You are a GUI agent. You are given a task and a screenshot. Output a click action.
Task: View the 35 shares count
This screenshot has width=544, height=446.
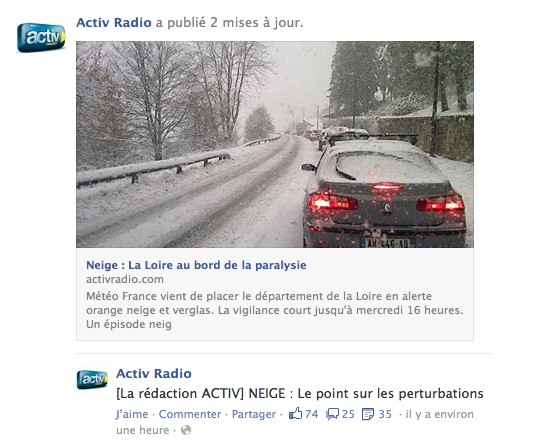[x=385, y=414]
